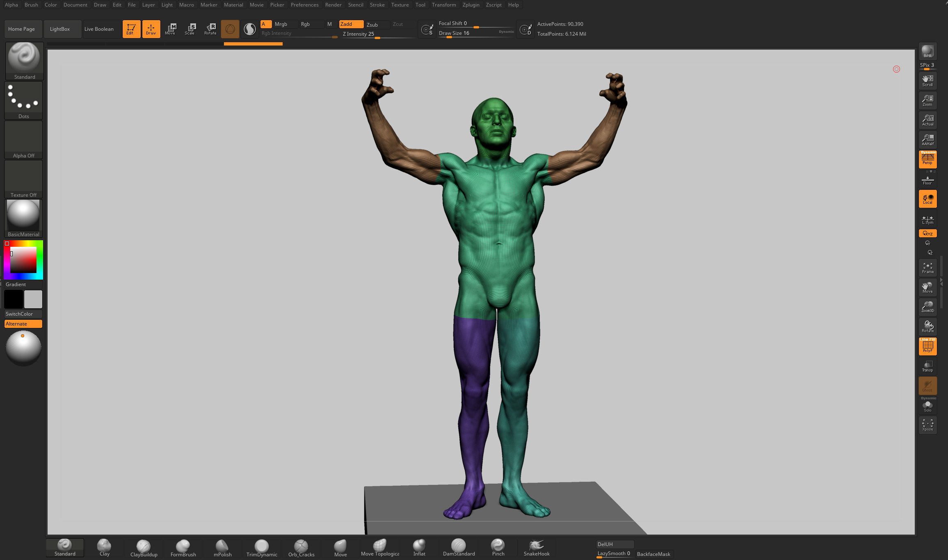948x560 pixels.
Task: Select the mPolish brush
Action: click(222, 548)
